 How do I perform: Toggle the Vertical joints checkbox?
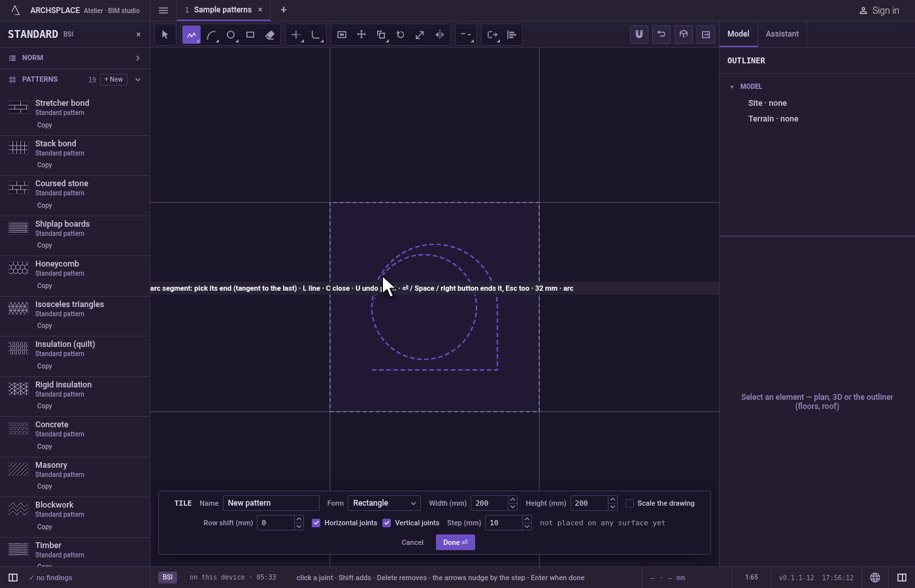pyautogui.click(x=387, y=523)
